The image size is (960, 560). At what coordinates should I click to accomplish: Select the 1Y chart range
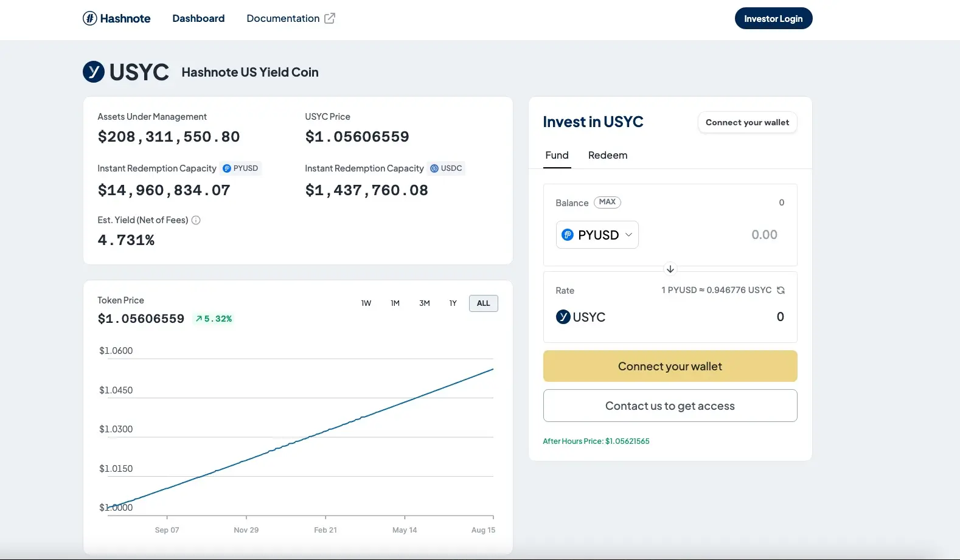coord(453,303)
